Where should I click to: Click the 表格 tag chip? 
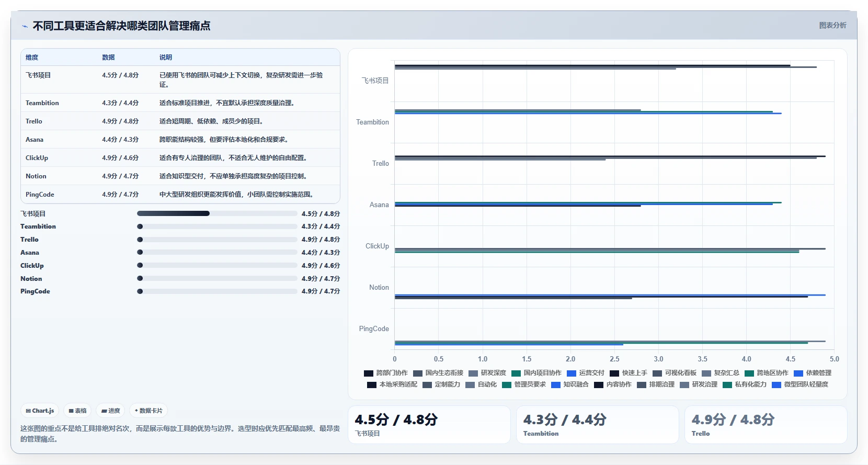(x=77, y=411)
